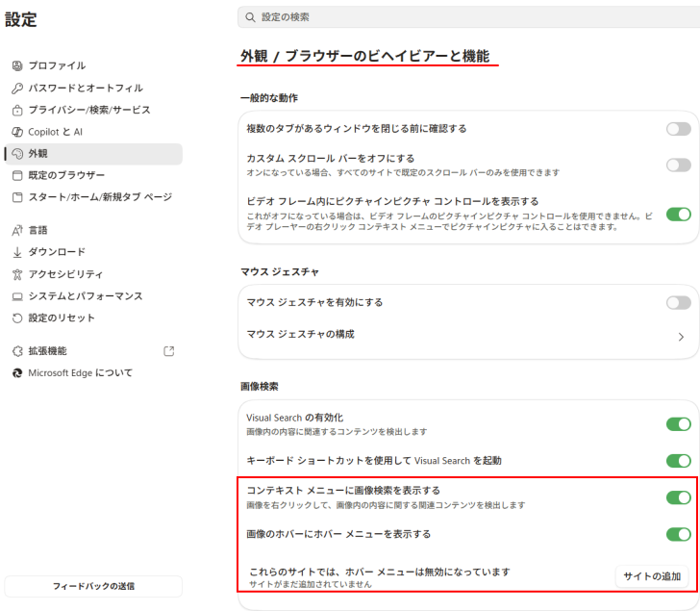Viewport: 700px width, 611px height.
Task: Click the key icon for パスワードとオートフィル
Action: click(x=17, y=88)
